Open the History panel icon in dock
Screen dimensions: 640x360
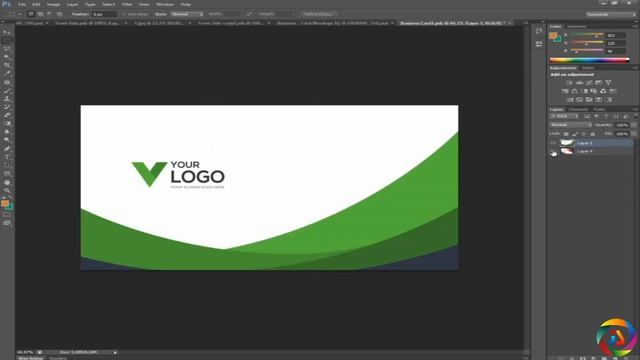tap(539, 31)
